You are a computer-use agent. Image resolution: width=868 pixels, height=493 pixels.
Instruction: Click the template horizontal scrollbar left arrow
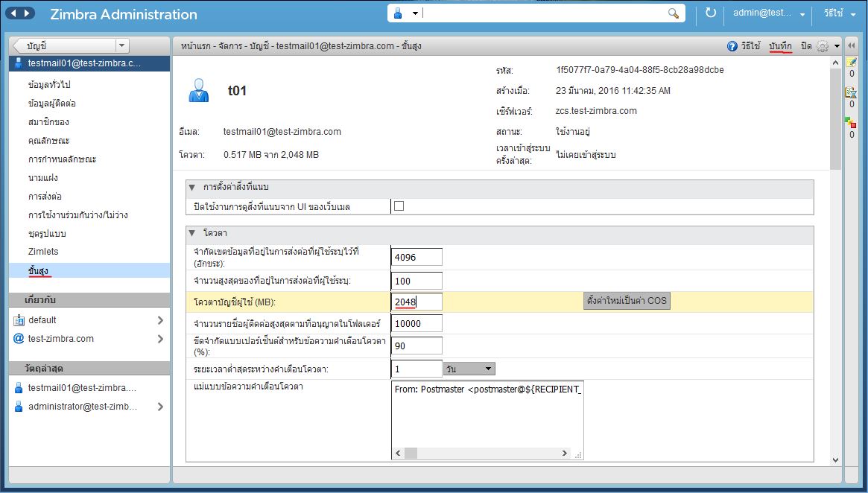(x=398, y=454)
